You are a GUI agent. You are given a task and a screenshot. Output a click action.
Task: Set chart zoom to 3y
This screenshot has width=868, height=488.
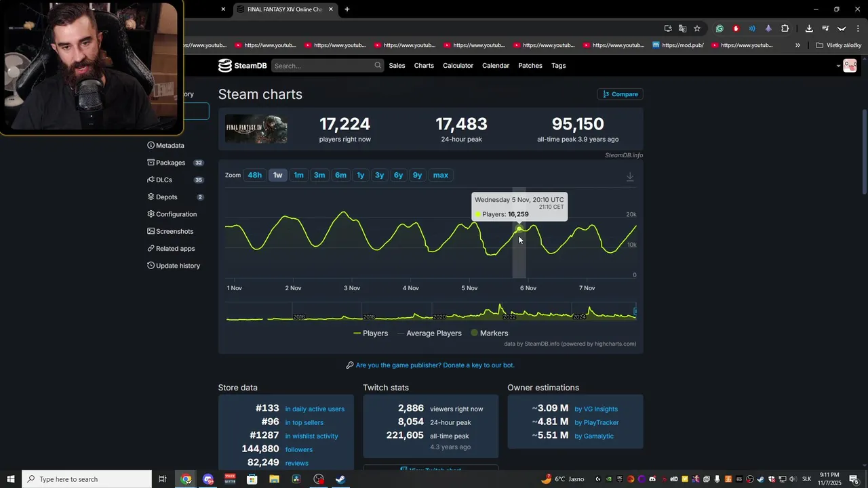coord(380,175)
